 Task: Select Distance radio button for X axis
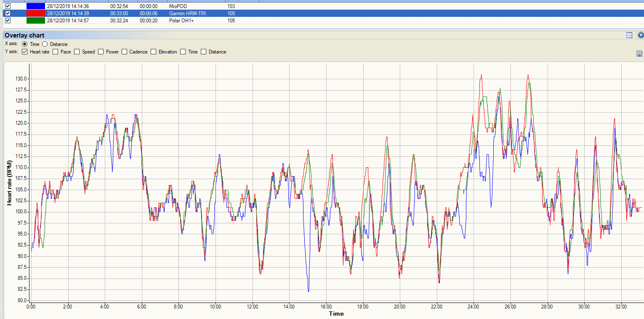click(x=45, y=44)
